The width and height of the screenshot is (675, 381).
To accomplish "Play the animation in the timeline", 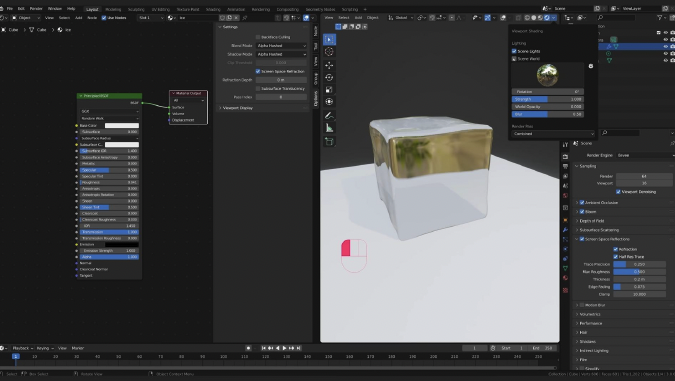I will [284, 348].
